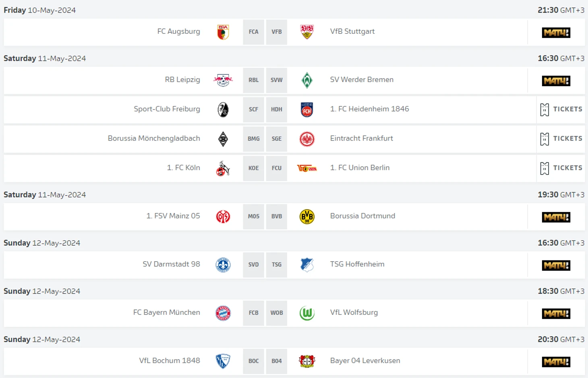This screenshot has width=588, height=378.
Task: Open the 1. FC Heidenheim 1846 team link
Action: tap(369, 109)
